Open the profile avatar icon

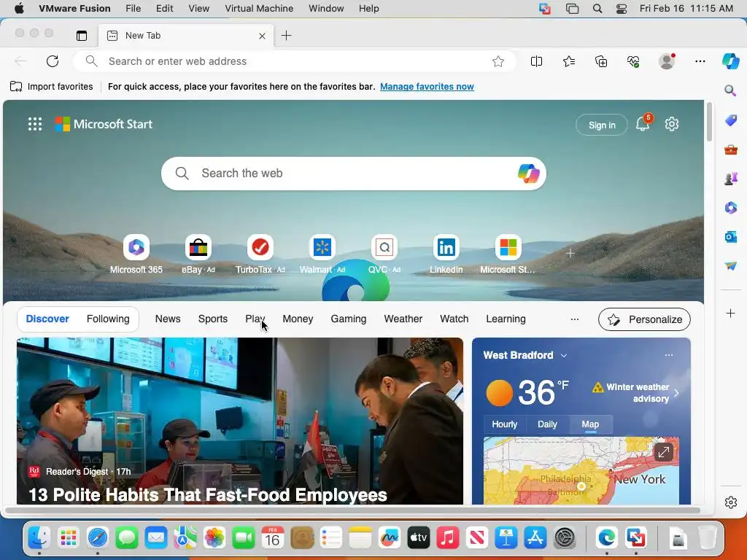(x=667, y=61)
